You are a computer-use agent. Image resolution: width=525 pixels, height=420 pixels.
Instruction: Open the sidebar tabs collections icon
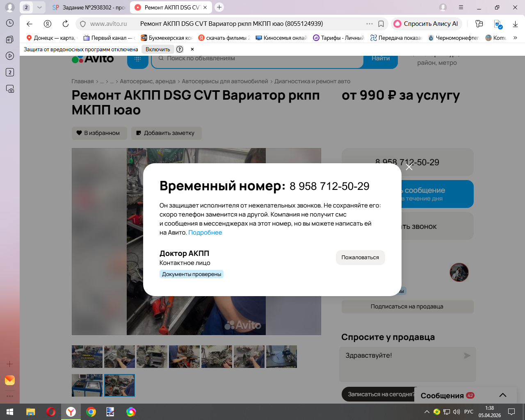[10, 39]
